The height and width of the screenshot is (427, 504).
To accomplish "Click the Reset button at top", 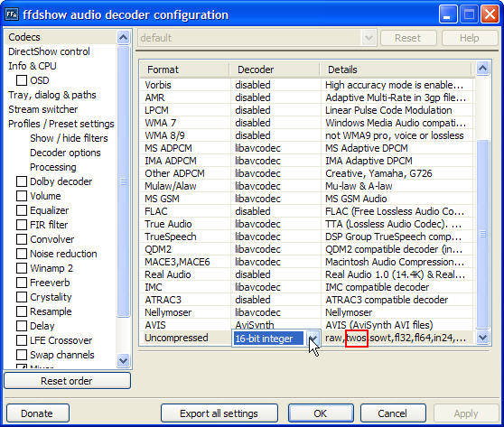I will click(x=408, y=38).
